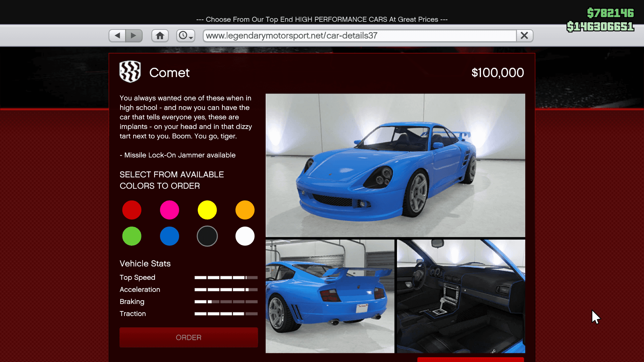The height and width of the screenshot is (362, 644).
Task: Go to the home page icon
Action: point(160,36)
